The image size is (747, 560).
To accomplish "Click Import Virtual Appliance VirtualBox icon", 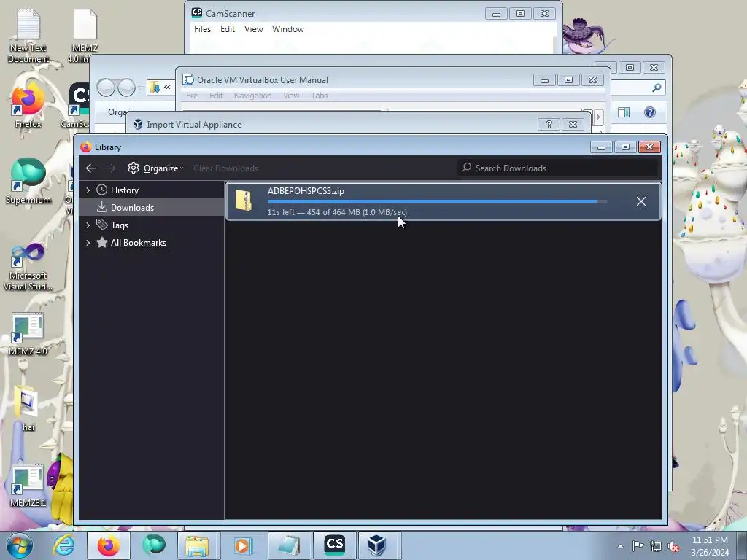I will click(138, 124).
